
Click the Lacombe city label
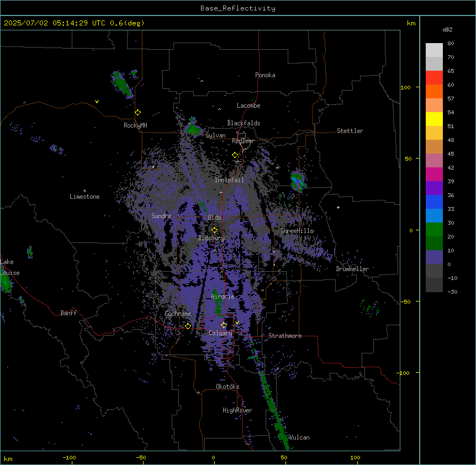(x=248, y=105)
